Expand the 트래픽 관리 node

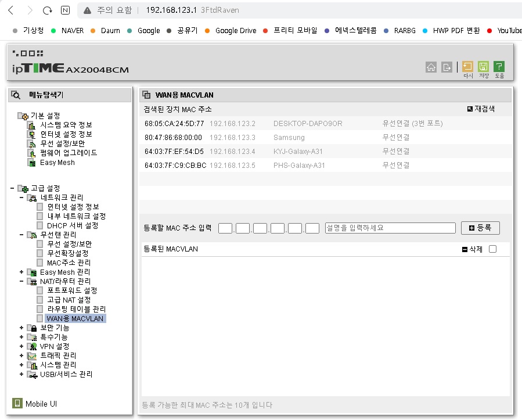(21, 356)
